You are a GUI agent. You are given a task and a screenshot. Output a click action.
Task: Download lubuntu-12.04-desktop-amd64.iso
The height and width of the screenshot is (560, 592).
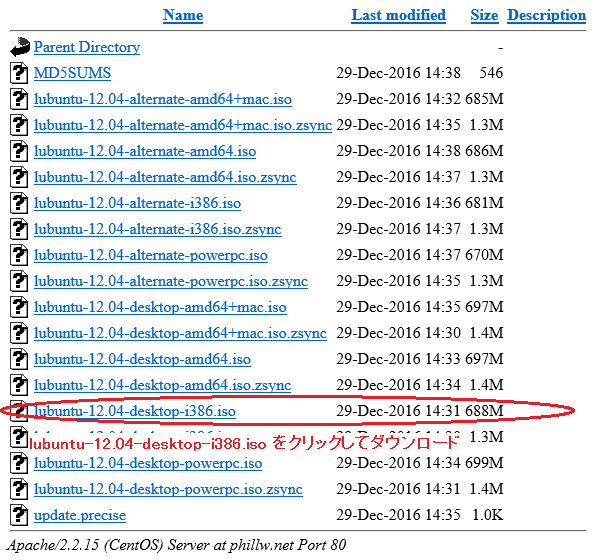142,359
